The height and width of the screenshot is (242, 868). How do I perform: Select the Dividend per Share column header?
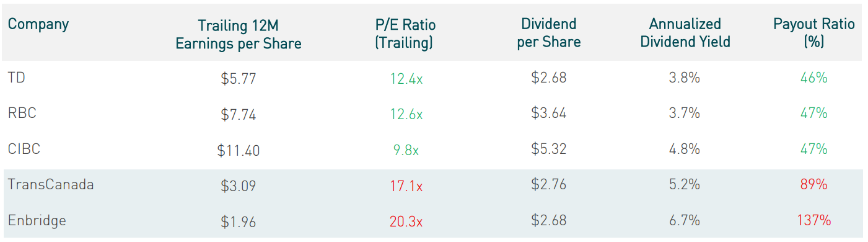(549, 33)
